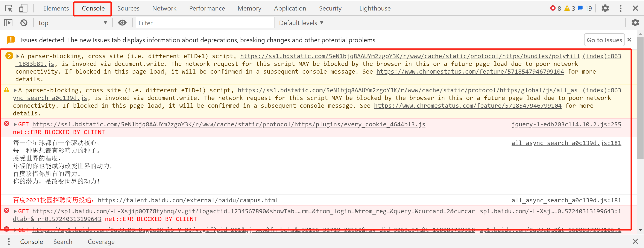Toggle the console sidebar panel

tap(8, 23)
